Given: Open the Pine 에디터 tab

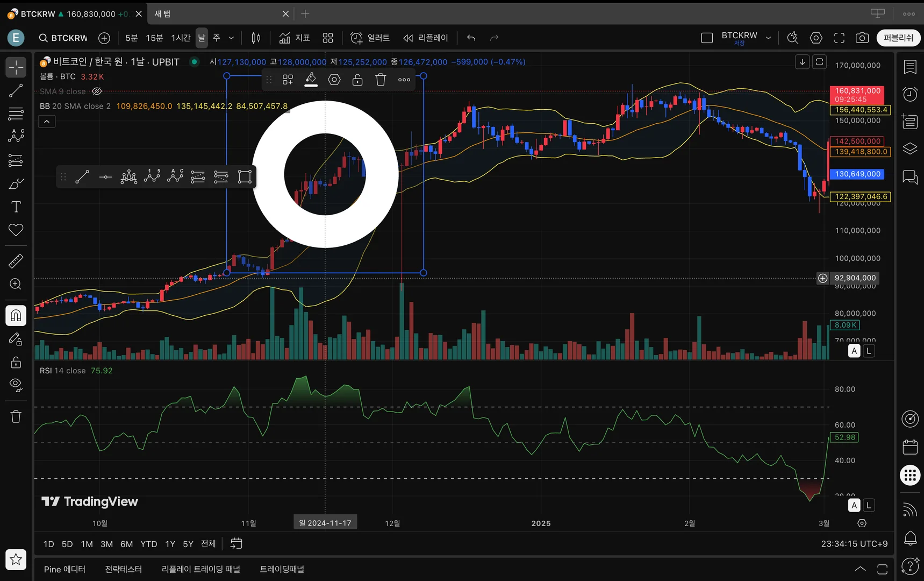Looking at the screenshot, I should pos(65,569).
